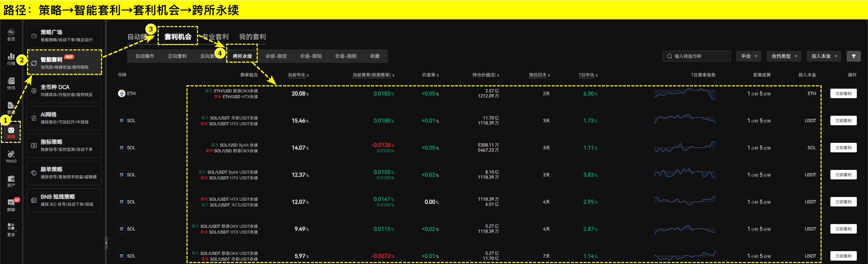Viewport: 868px width, 264px height.
Task: Click the icon beside 策略广场
Action: point(34,36)
